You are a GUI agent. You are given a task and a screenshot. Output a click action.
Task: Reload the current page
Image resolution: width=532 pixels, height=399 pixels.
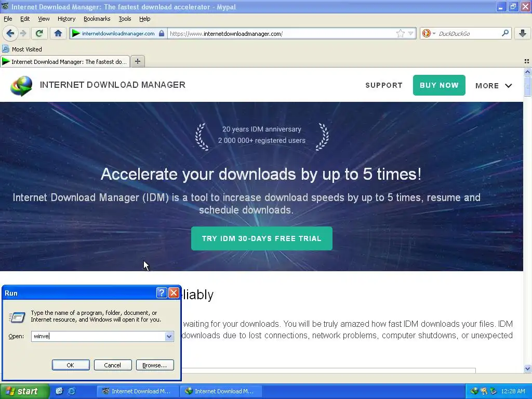pos(39,33)
